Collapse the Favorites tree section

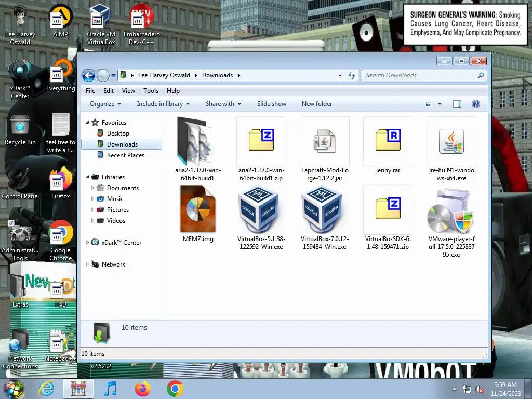(x=87, y=123)
